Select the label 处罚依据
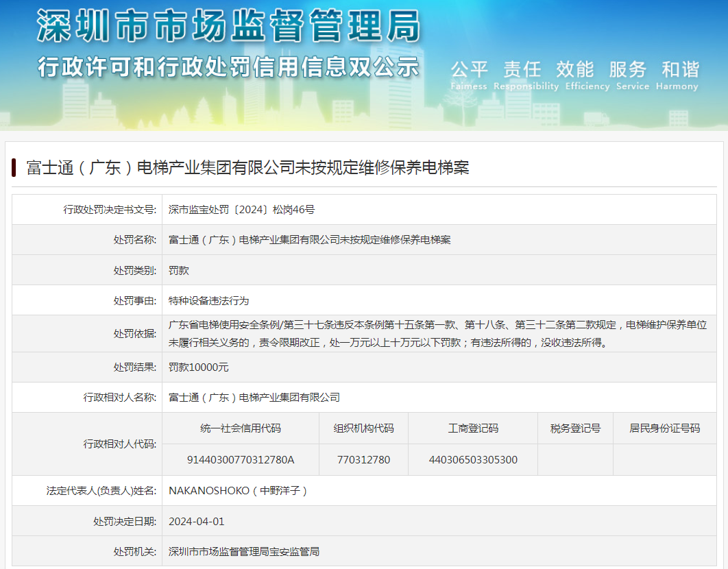This screenshot has width=728, height=569. (135, 333)
